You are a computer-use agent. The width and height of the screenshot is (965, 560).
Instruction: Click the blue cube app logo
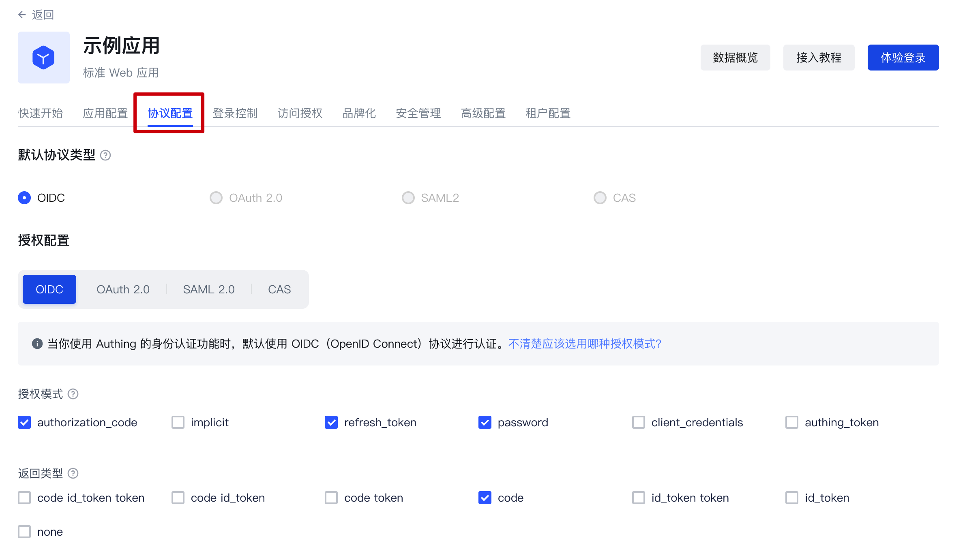pos(43,58)
